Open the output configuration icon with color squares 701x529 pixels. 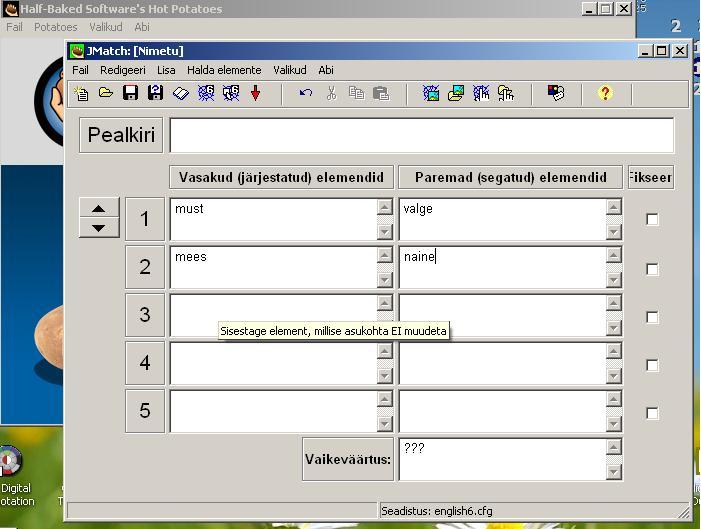point(556,93)
